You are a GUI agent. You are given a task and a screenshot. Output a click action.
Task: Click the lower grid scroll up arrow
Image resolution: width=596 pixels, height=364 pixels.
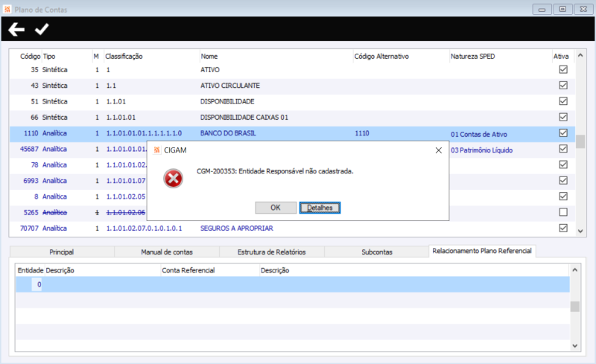click(x=574, y=269)
